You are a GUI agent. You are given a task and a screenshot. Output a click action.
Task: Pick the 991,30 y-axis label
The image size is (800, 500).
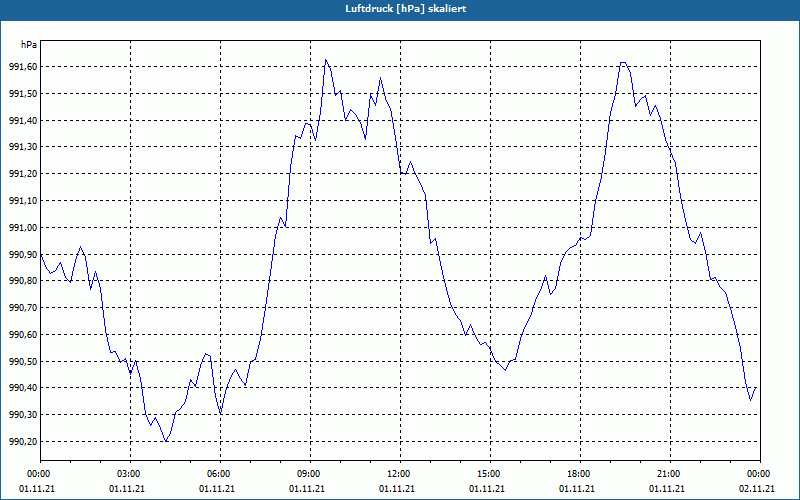point(23,147)
